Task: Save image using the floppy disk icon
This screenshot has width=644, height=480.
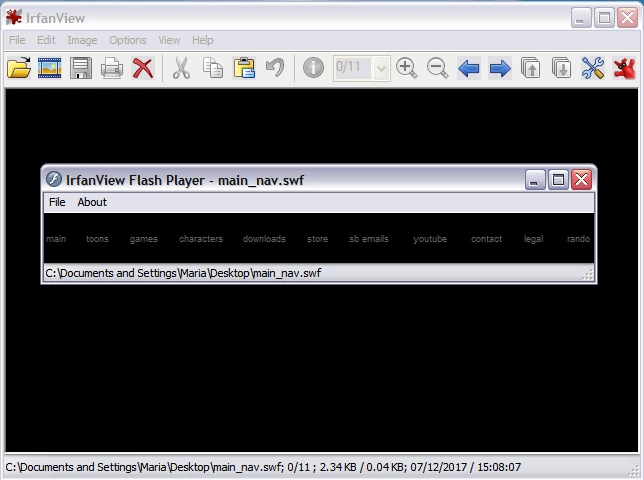Action: click(x=81, y=68)
